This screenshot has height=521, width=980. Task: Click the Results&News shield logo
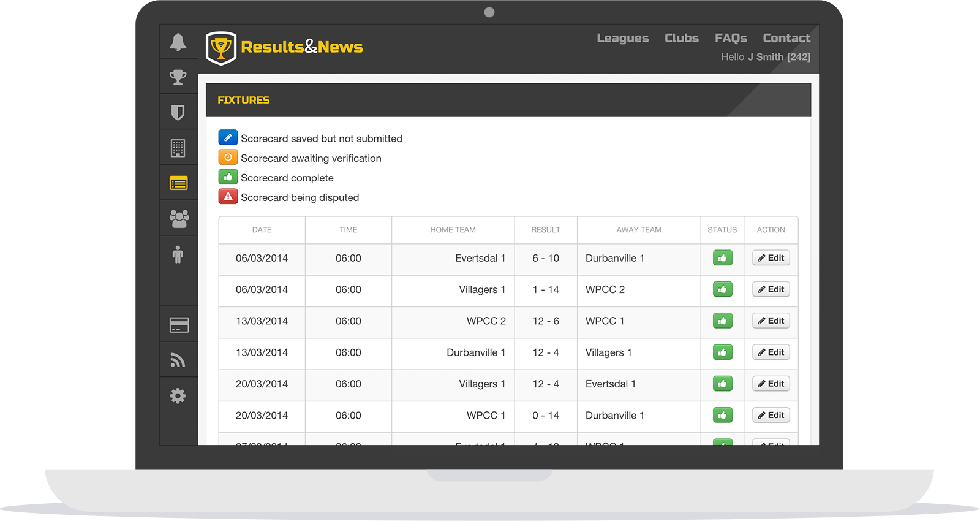tap(221, 48)
